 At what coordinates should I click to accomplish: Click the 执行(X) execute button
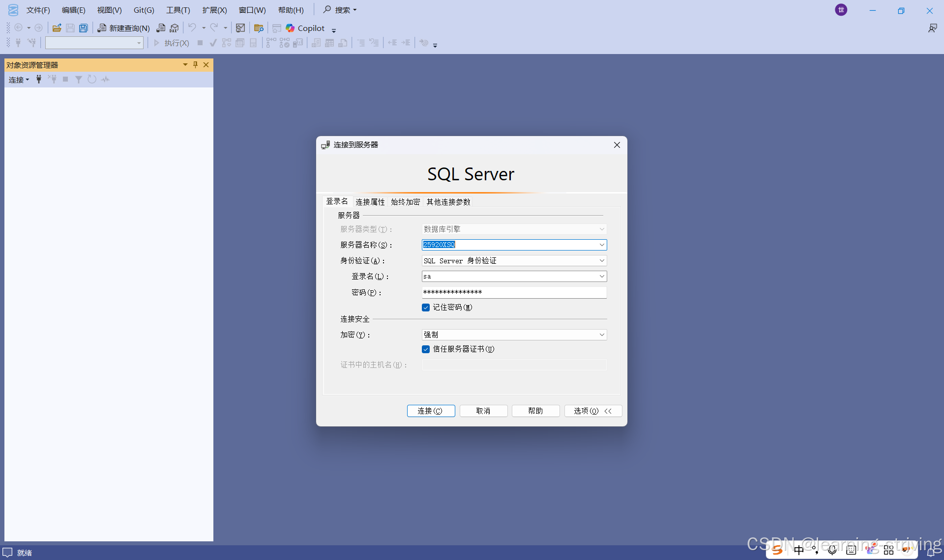[172, 43]
